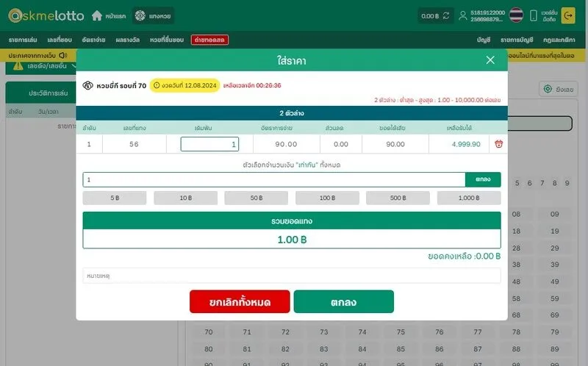Select the 5 ฿ quick amount

115,198
